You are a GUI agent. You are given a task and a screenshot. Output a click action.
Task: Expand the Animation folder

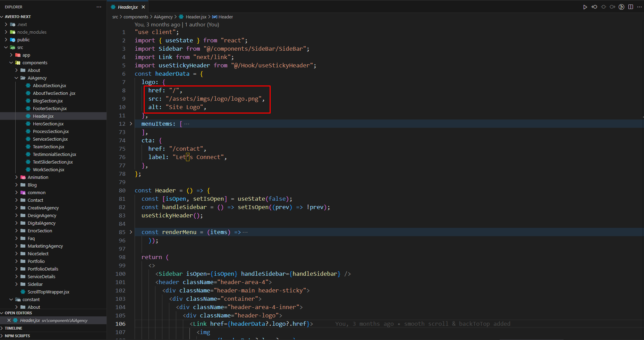(16, 177)
